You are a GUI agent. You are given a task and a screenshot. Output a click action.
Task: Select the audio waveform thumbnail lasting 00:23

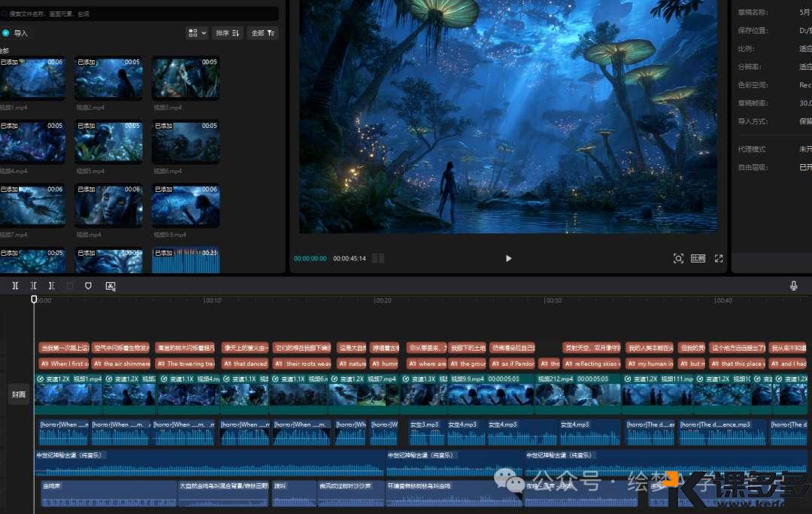pos(186,260)
